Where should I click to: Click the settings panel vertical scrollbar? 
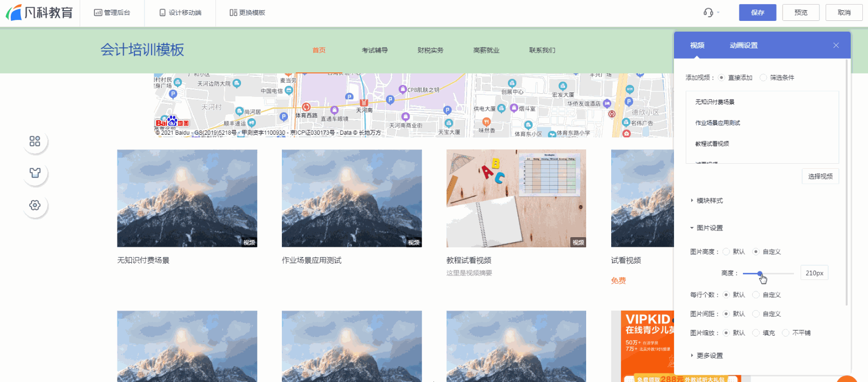(x=847, y=183)
